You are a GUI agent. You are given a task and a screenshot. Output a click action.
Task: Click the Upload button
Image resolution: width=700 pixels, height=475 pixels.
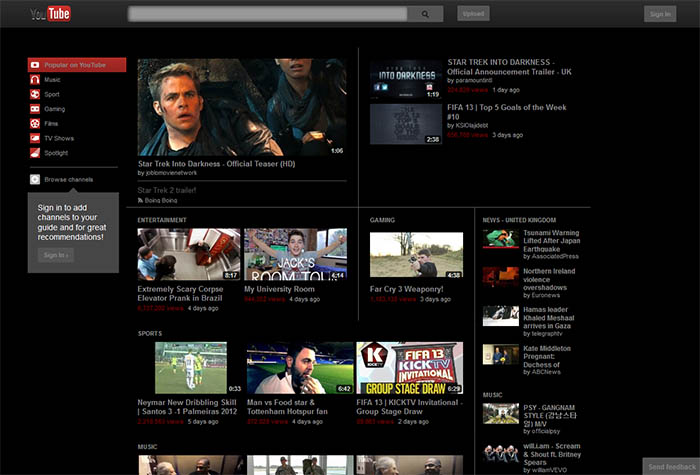473,13
